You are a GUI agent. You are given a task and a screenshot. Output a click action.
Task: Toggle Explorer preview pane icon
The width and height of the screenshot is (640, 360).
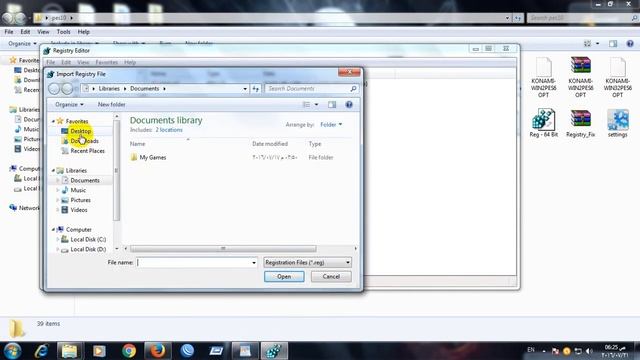613,43
